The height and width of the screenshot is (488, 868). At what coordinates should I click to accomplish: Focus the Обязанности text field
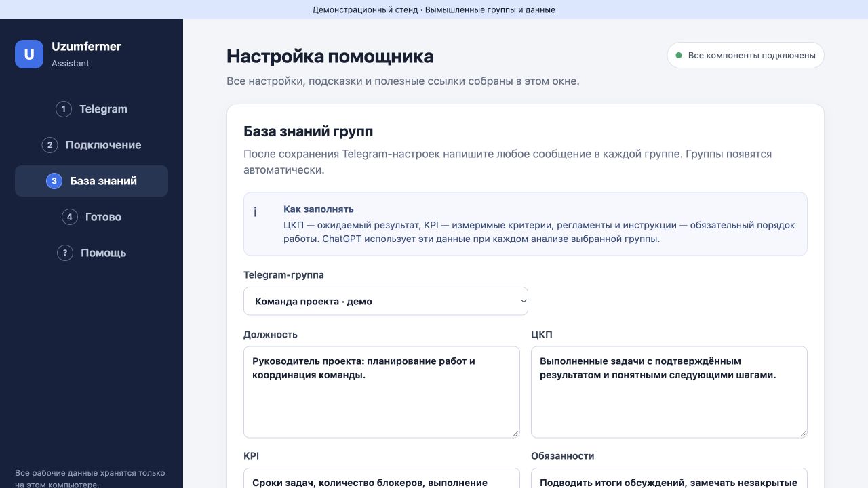coord(669,478)
